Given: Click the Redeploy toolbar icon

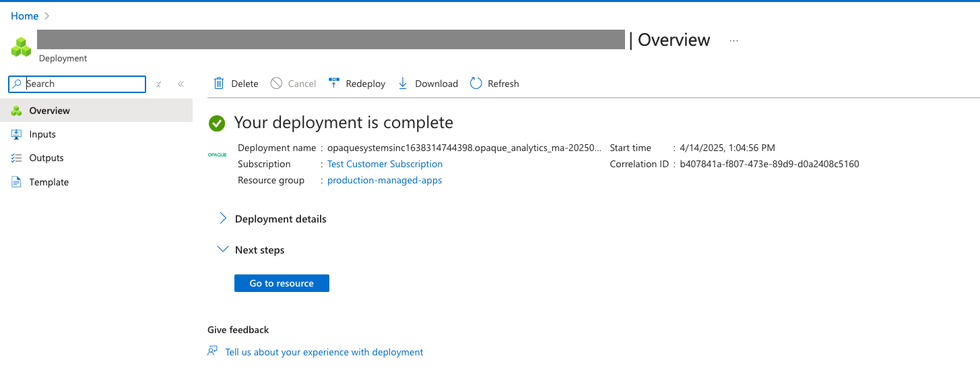Looking at the screenshot, I should [x=334, y=84].
